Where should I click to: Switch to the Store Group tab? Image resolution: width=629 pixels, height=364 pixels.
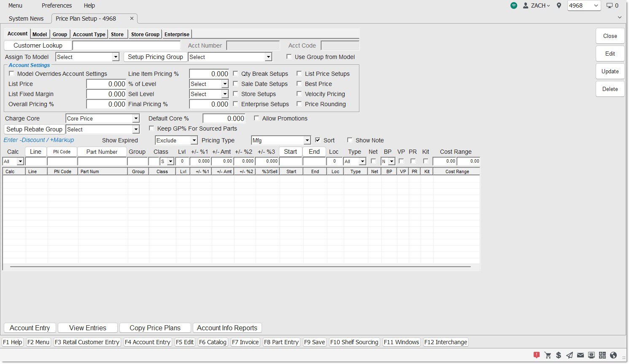(x=145, y=35)
